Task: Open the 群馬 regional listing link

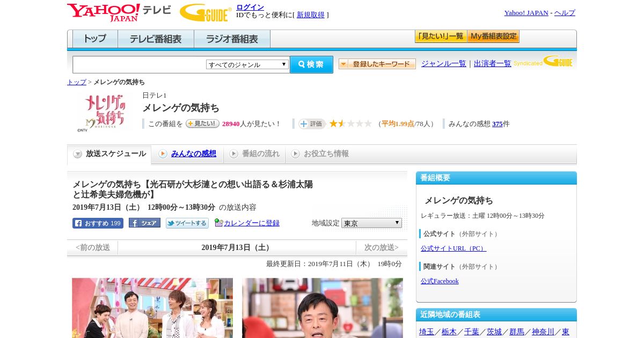Action: point(517,332)
